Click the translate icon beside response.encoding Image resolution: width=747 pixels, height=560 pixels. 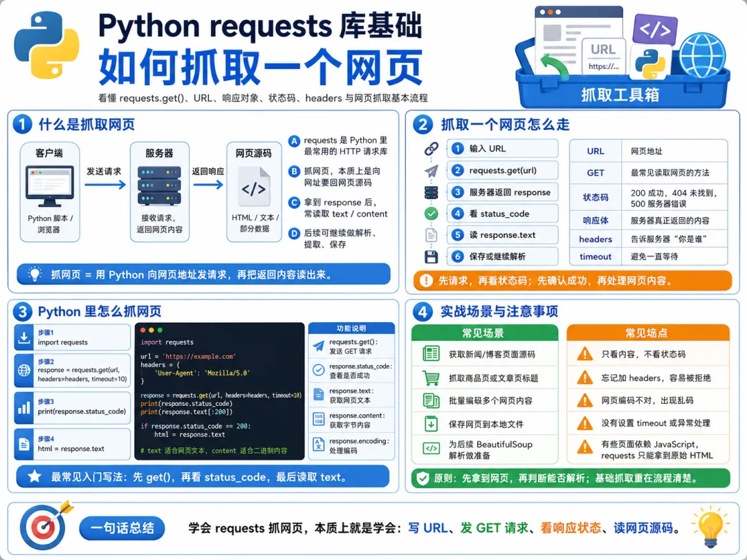coord(318,445)
